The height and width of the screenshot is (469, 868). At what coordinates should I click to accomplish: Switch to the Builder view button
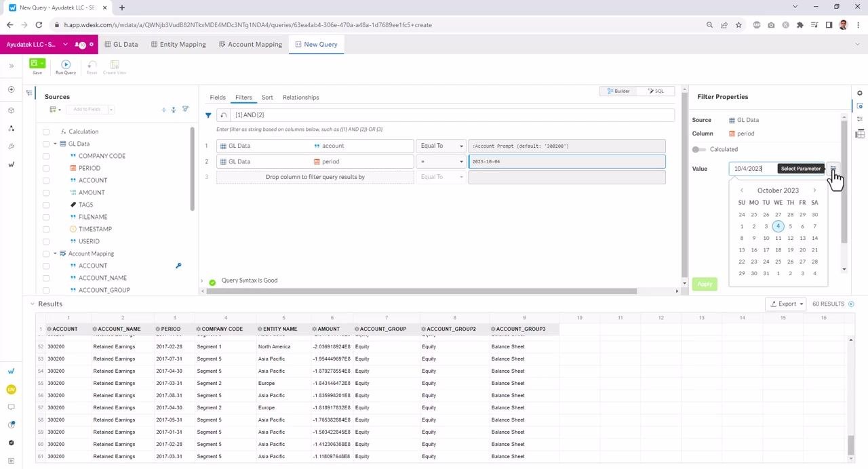point(618,91)
